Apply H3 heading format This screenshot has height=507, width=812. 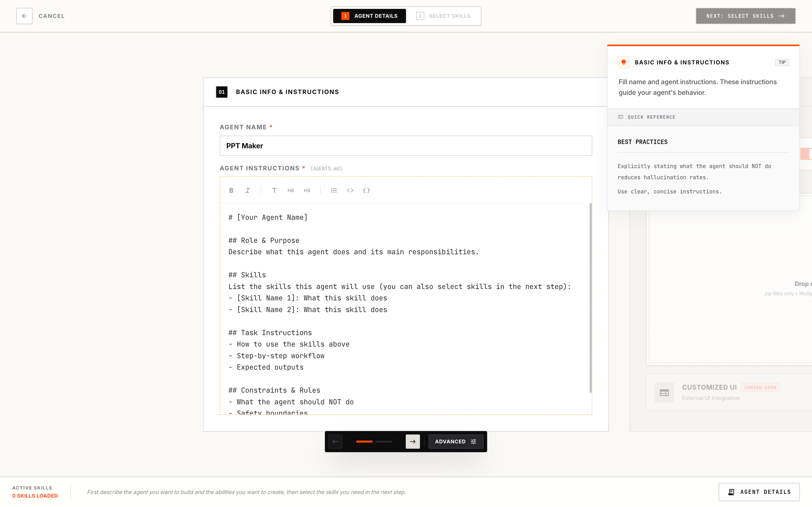(x=307, y=190)
